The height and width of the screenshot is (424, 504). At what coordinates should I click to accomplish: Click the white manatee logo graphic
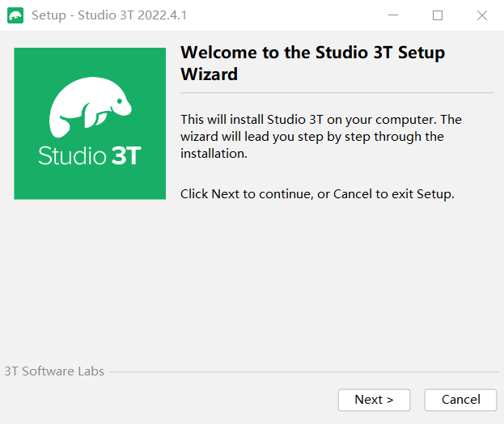(x=90, y=107)
